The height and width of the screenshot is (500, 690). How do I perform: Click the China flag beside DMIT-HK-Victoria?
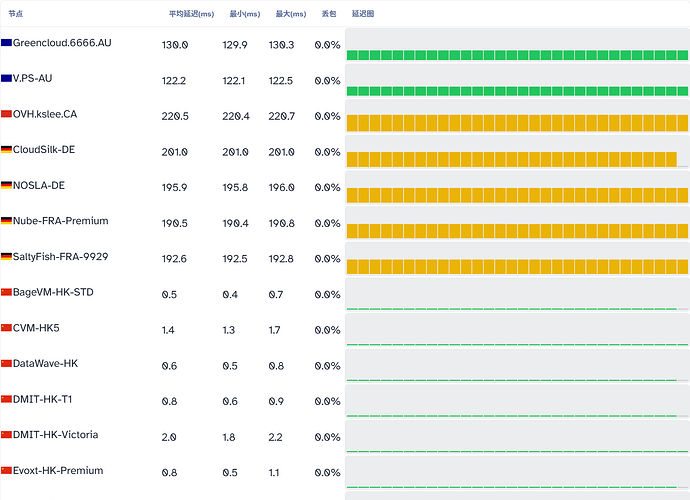pos(6,435)
